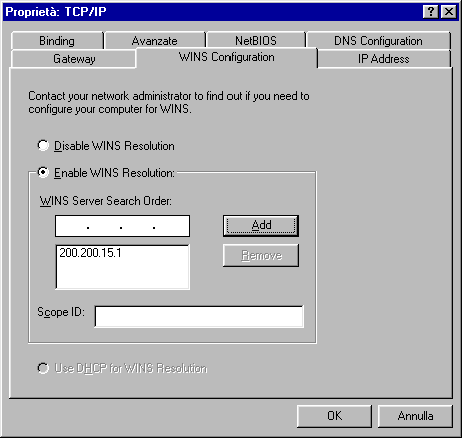
Task: Click inside the Scope ID text field
Action: click(x=199, y=316)
